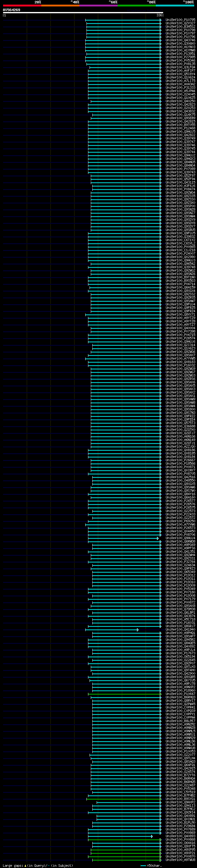
Task: Click the green ~80% identity legend segment
Action: tap(137, 6)
